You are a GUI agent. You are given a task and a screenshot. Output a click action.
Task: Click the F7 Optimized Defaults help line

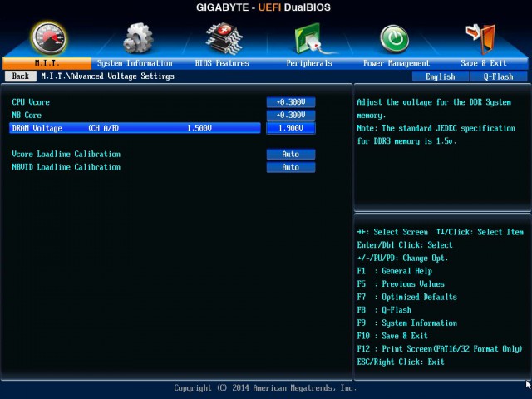(406, 297)
